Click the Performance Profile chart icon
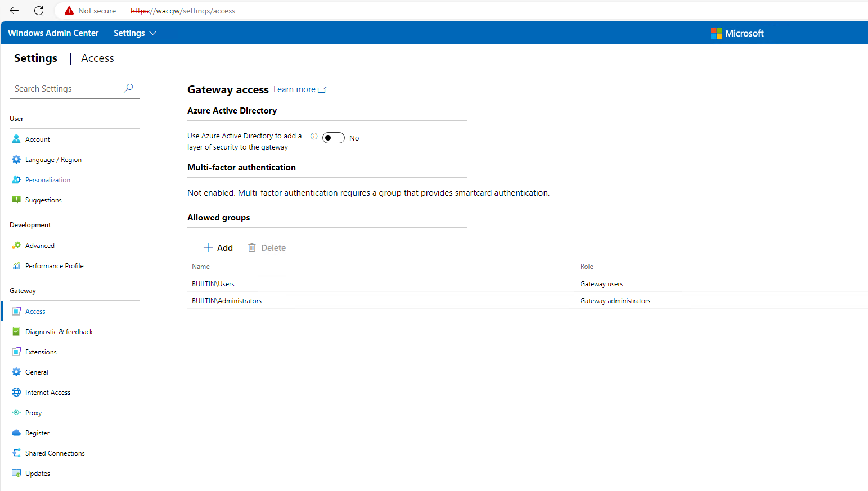Image resolution: width=868 pixels, height=491 pixels. [16, 265]
